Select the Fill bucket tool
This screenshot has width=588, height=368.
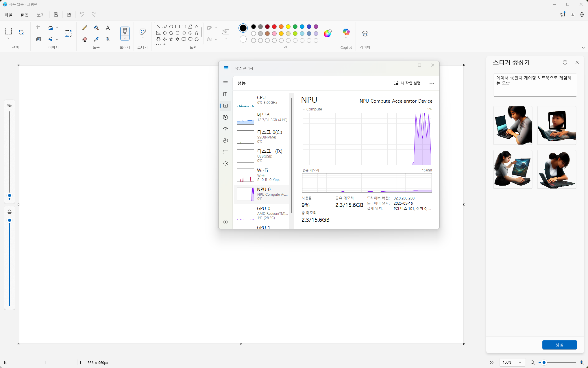(x=96, y=28)
